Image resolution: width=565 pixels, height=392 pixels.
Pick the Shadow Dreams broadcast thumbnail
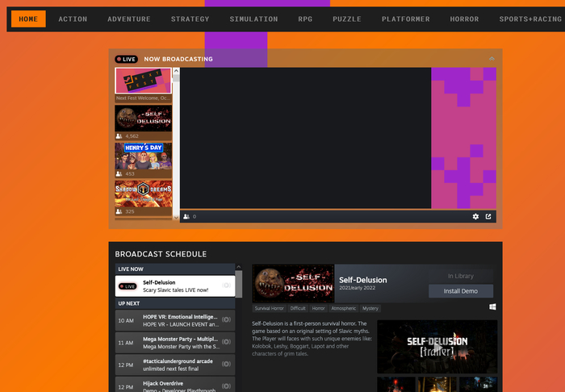click(143, 194)
